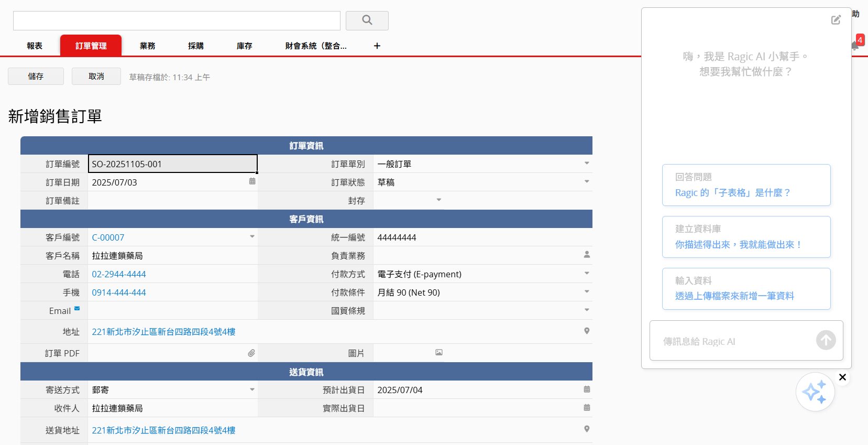This screenshot has width=868, height=445.
Task: Click the map pin icon in 地址 row
Action: (x=587, y=331)
